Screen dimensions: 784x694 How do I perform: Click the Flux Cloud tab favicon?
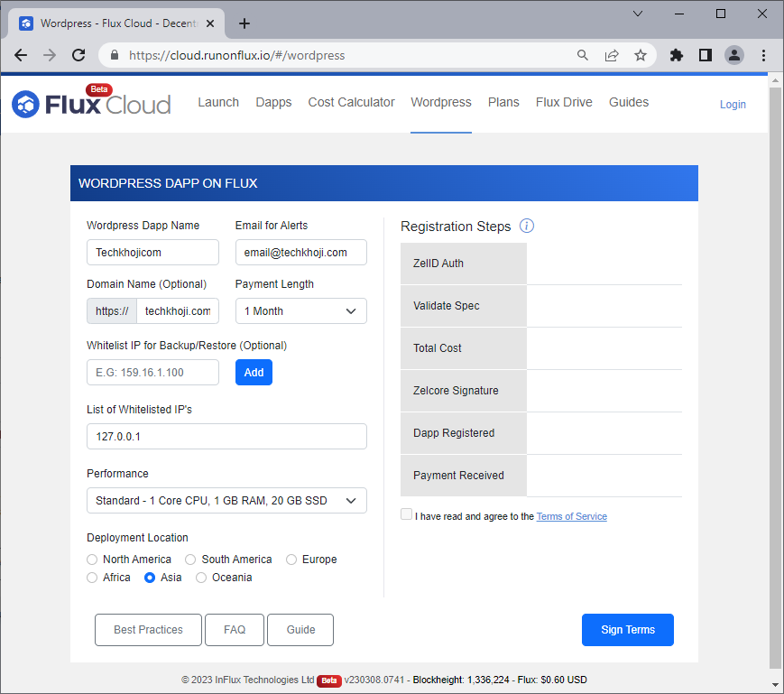tap(26, 23)
